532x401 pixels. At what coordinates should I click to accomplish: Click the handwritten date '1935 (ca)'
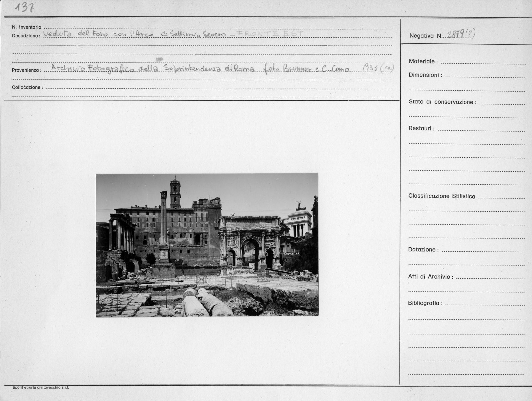(378, 68)
